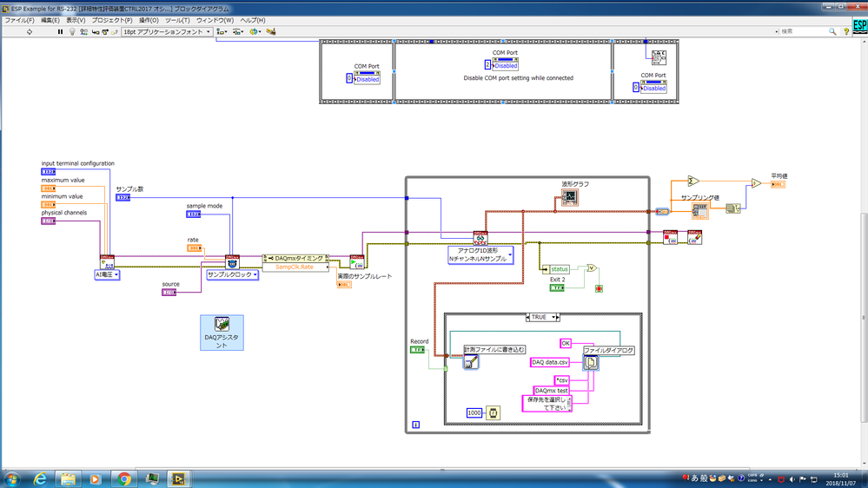Click the OK string constant

[x=565, y=344]
